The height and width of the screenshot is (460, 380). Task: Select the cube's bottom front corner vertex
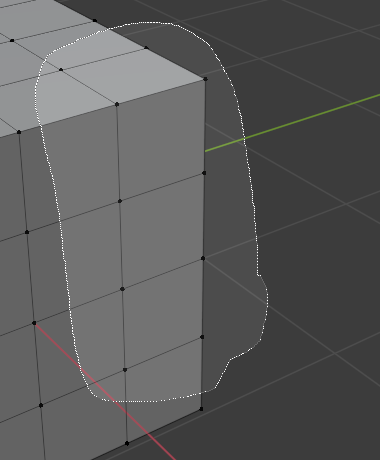click(201, 409)
